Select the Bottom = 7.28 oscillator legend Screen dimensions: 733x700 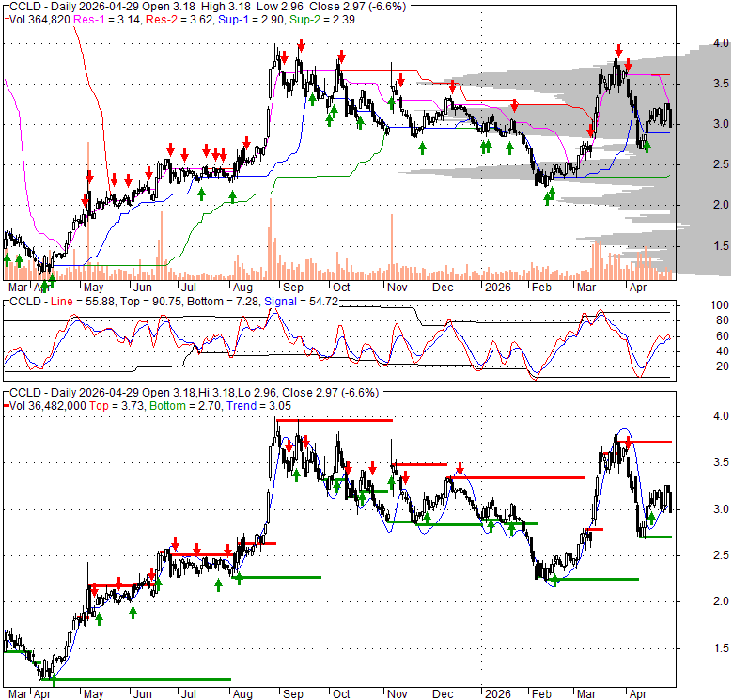[x=223, y=302]
